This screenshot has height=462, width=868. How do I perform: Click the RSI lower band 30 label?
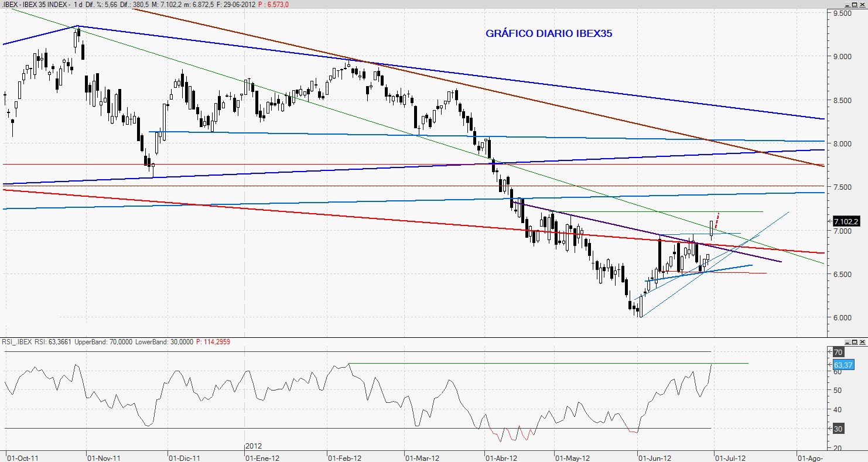pos(838,429)
